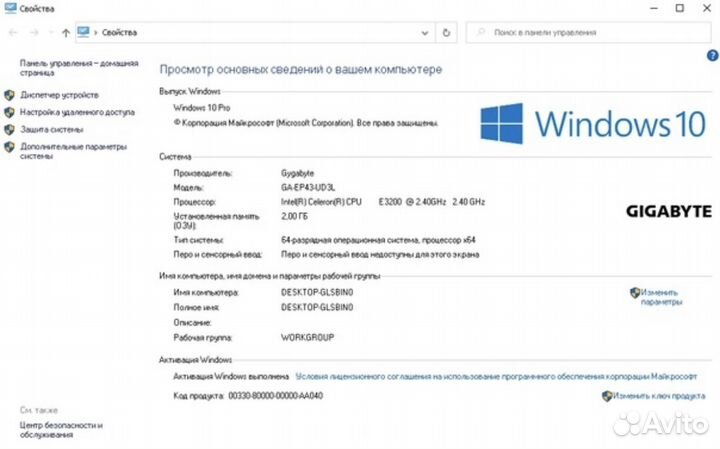Click shield icon next to Дополнительные параметры

pyautogui.click(x=9, y=147)
